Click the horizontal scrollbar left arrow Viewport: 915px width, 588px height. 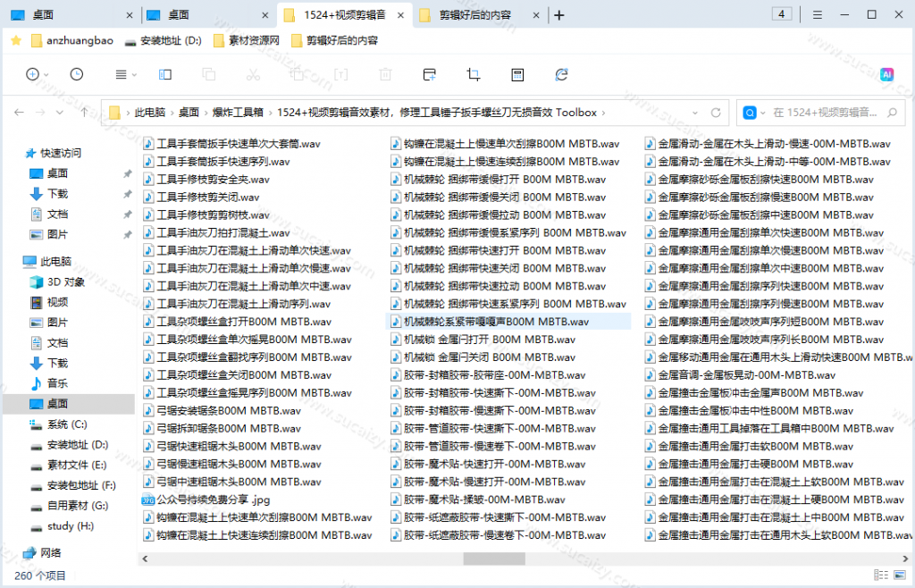click(146, 559)
